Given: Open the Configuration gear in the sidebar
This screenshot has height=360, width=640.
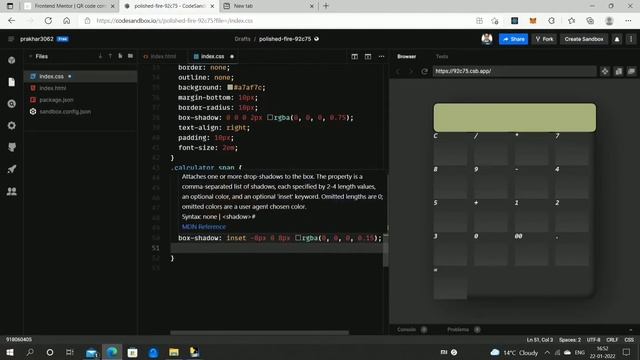Looking at the screenshot, I should (x=11, y=125).
